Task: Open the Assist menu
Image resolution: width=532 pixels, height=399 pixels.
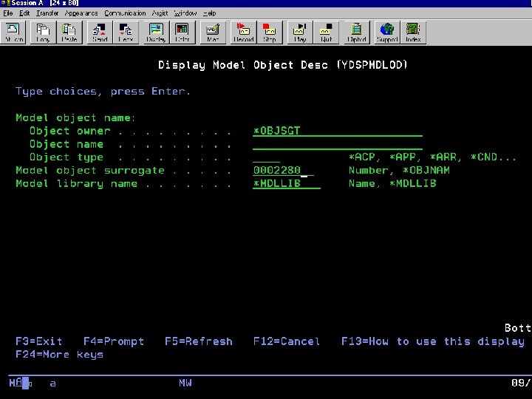Action: click(160, 13)
